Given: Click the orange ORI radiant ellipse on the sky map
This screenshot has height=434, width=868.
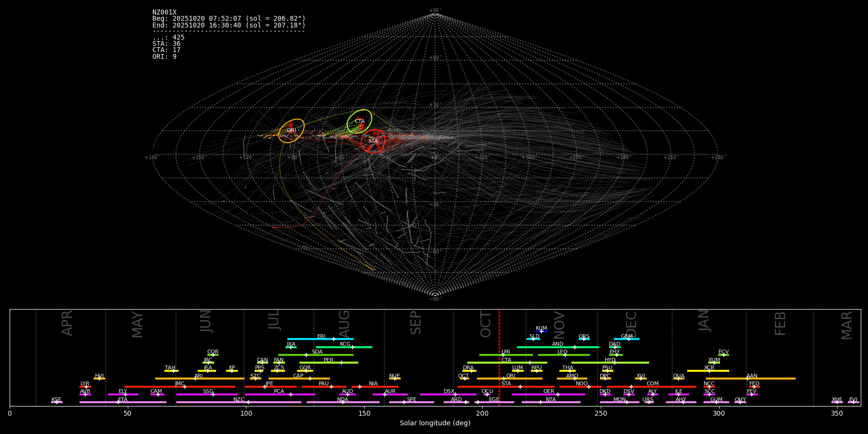Looking at the screenshot, I should pos(291,131).
